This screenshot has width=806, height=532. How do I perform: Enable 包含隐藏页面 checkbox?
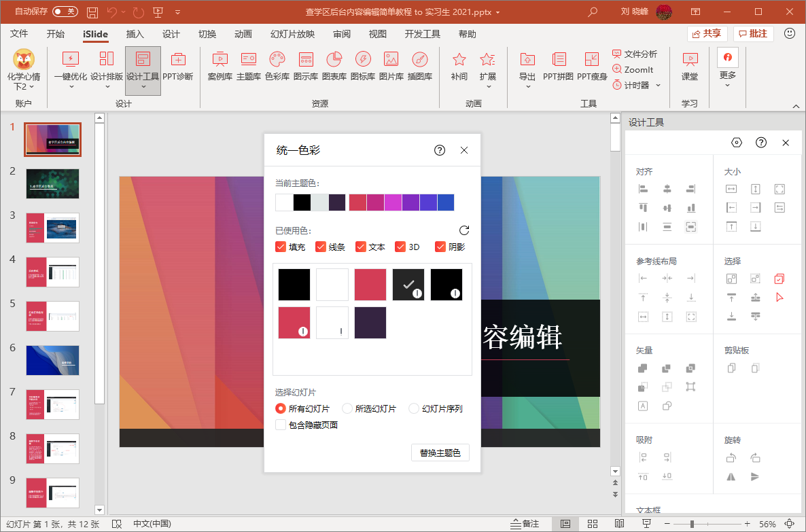[281, 425]
